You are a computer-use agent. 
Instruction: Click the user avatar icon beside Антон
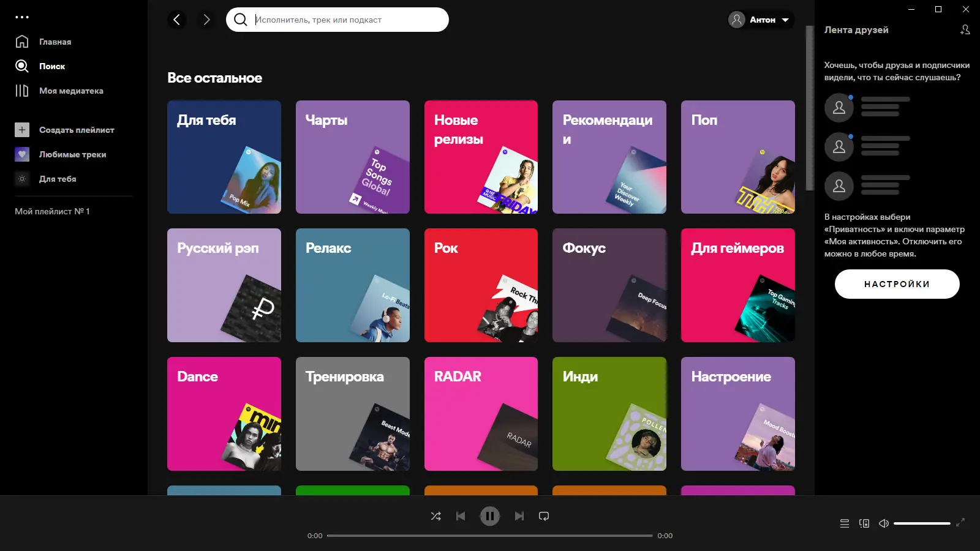point(737,20)
